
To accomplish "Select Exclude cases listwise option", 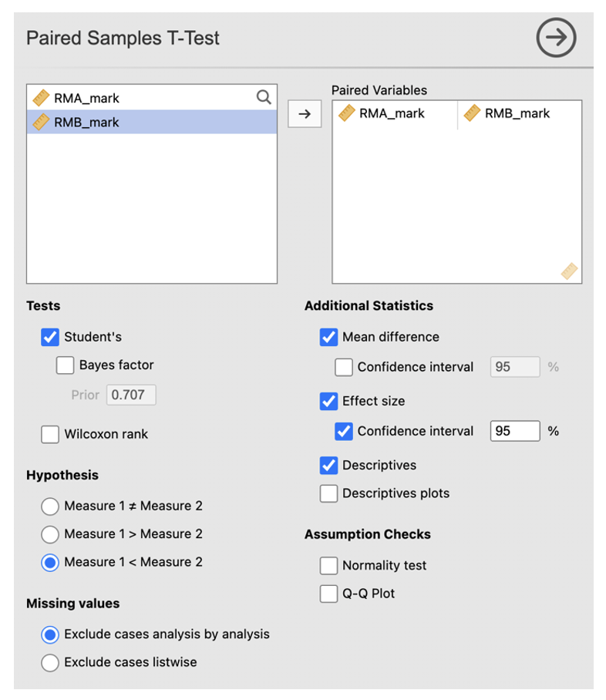I will pyautogui.click(x=50, y=662).
